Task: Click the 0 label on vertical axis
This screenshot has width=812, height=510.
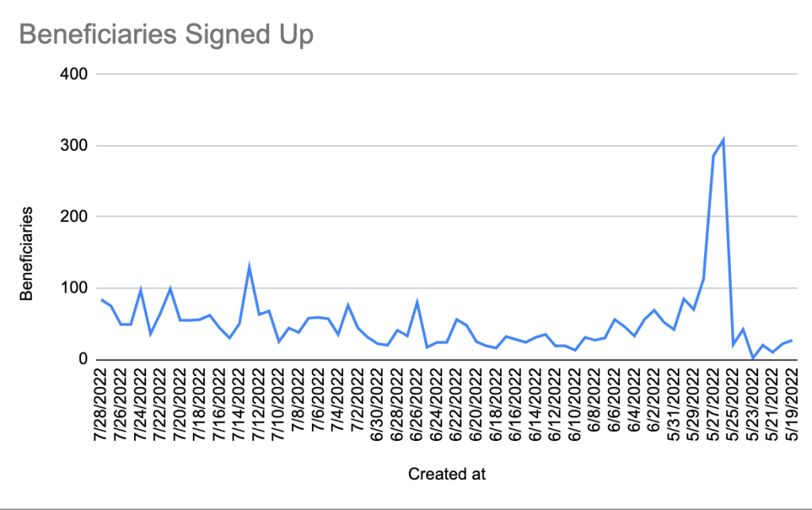Action: 82,359
